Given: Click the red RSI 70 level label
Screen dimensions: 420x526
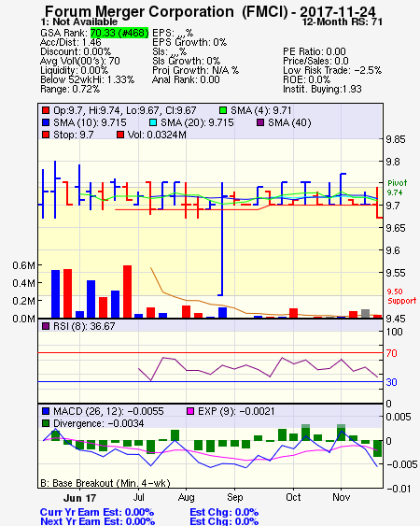Looking at the screenshot, I should 391,353.
